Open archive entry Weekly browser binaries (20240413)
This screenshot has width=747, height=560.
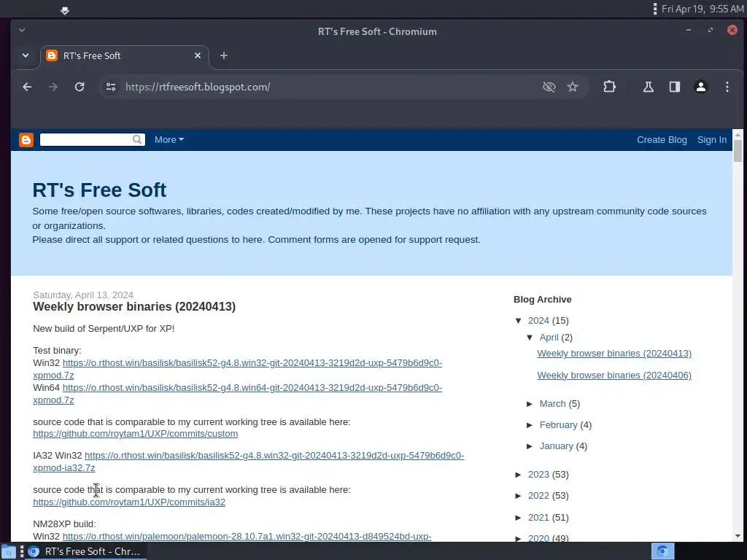(614, 354)
